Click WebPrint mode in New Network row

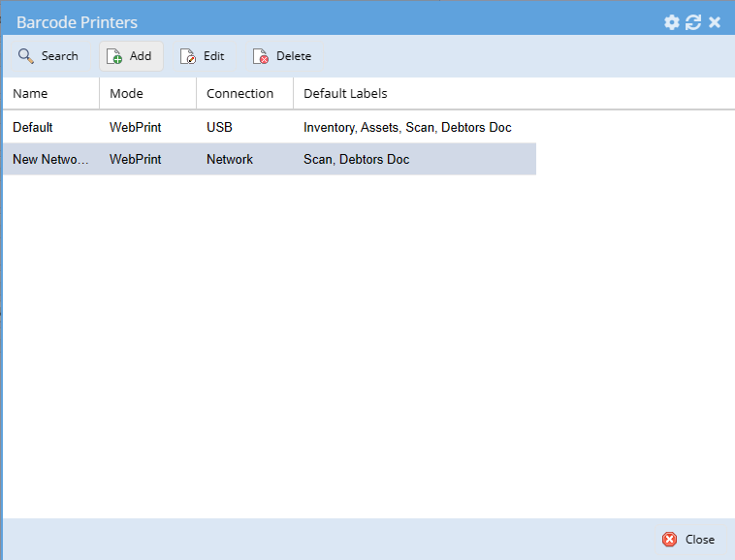click(135, 159)
